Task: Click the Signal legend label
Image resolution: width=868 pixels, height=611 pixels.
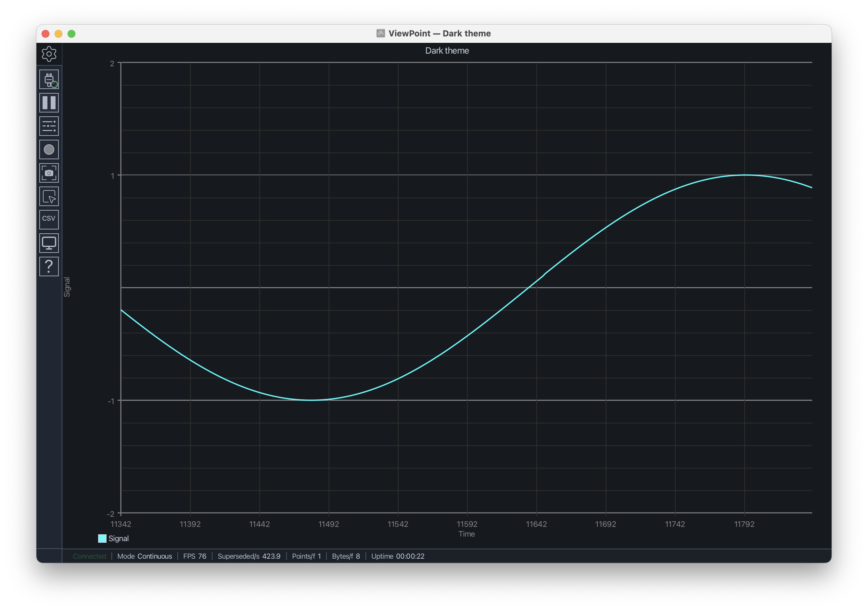Action: 119,539
